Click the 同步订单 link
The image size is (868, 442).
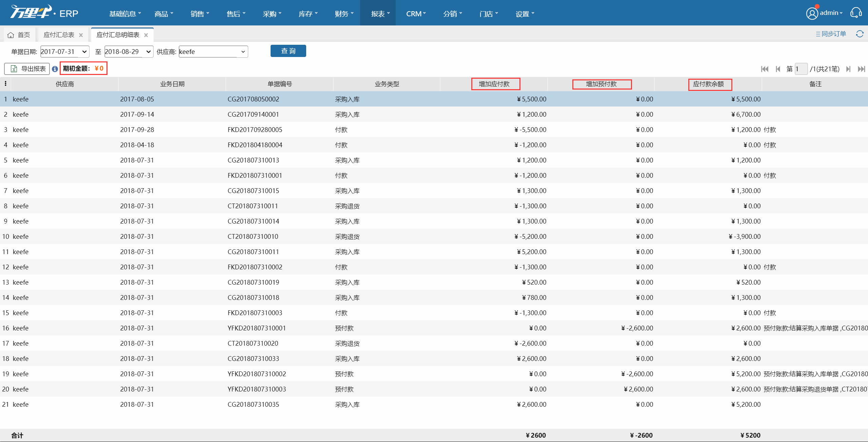coord(831,34)
